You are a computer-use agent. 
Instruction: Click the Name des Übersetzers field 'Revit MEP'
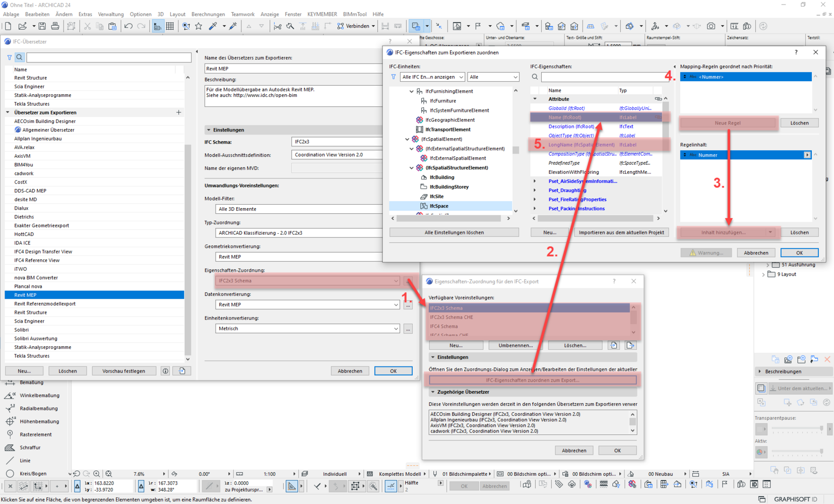pyautogui.click(x=294, y=69)
